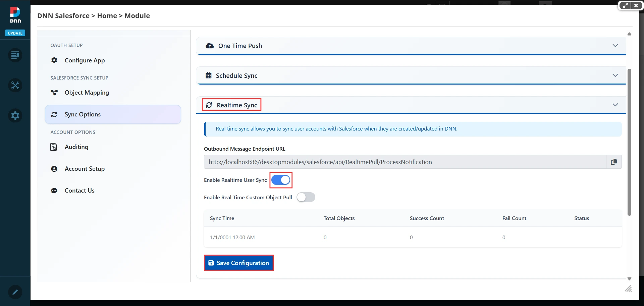
Task: Click the save disk icon in Save Configuration
Action: tap(211, 263)
